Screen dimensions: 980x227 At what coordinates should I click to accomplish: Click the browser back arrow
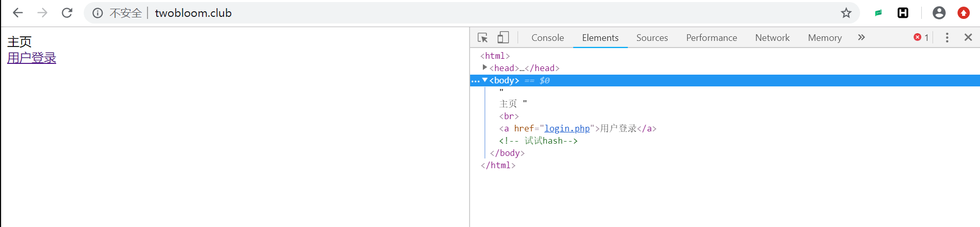[18, 13]
